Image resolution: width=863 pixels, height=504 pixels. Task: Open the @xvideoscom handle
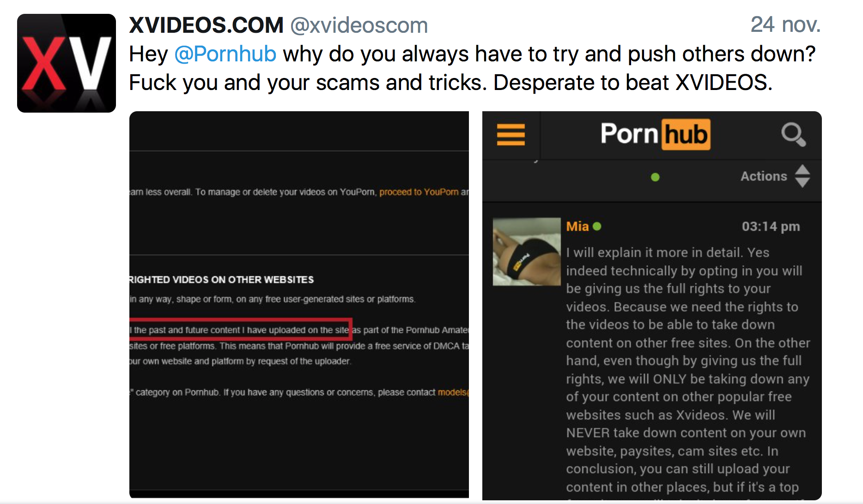pos(359,25)
